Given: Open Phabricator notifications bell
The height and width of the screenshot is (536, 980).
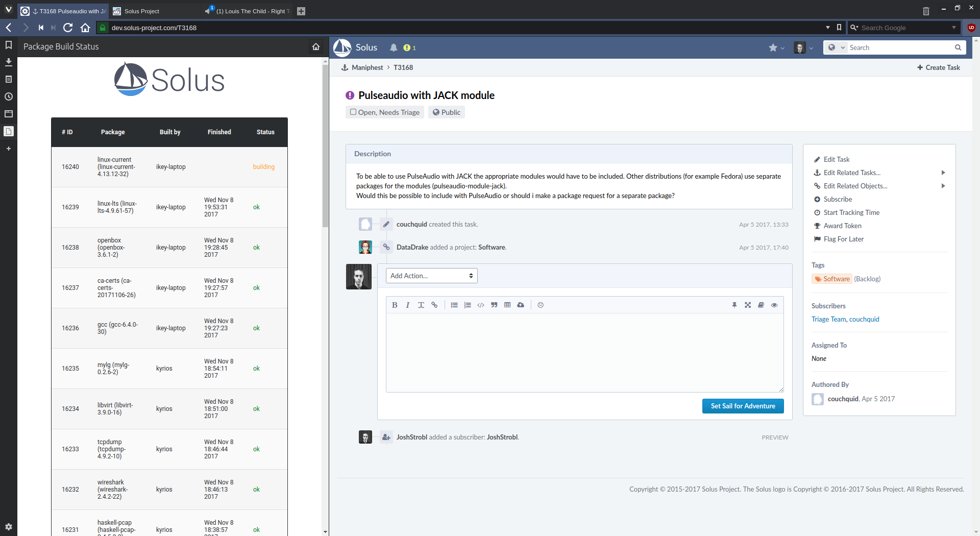Looking at the screenshot, I should 394,47.
